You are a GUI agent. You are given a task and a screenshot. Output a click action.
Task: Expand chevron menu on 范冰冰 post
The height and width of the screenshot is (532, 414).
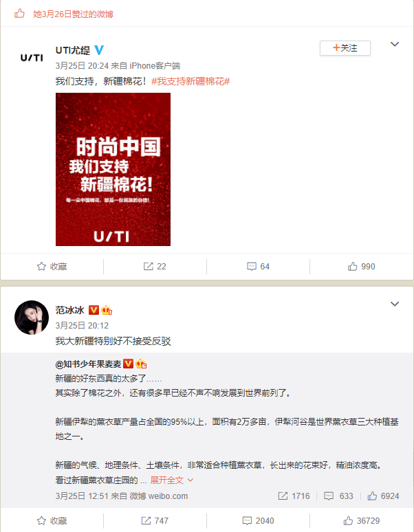395,304
